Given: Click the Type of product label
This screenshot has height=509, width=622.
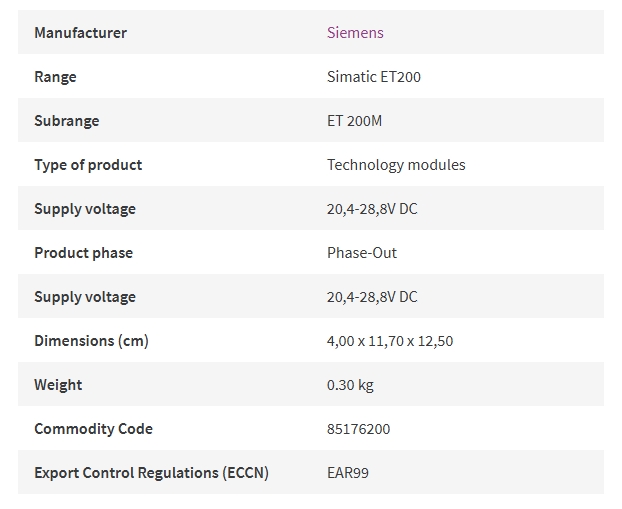Looking at the screenshot, I should 88,165.
